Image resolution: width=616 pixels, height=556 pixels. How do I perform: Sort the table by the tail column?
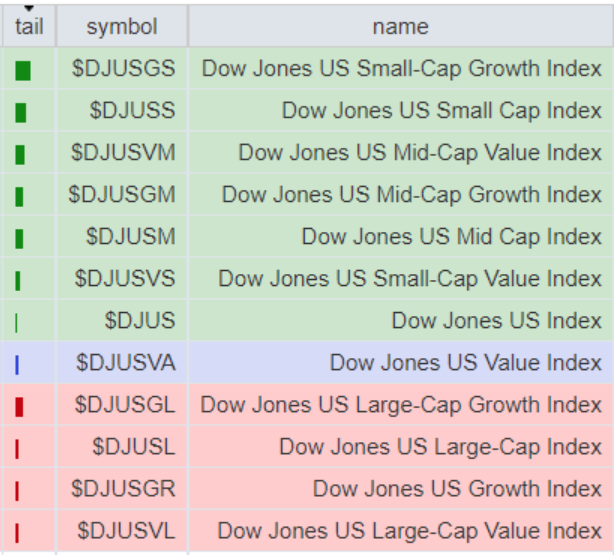click(x=29, y=27)
